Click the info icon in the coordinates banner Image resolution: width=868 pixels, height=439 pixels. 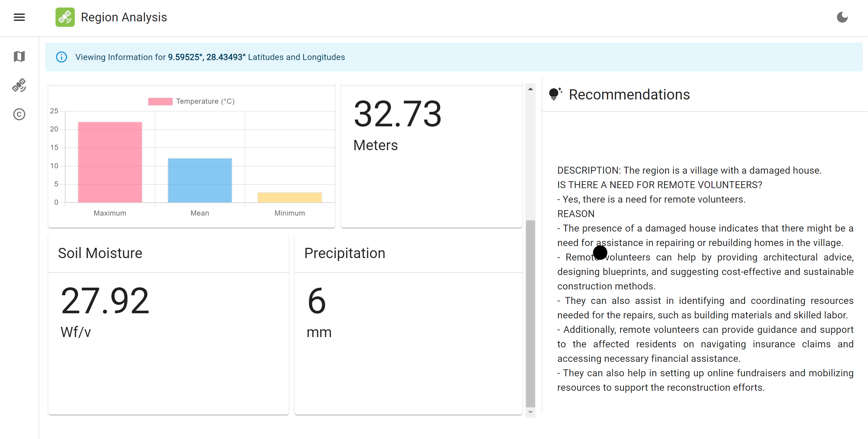[61, 57]
